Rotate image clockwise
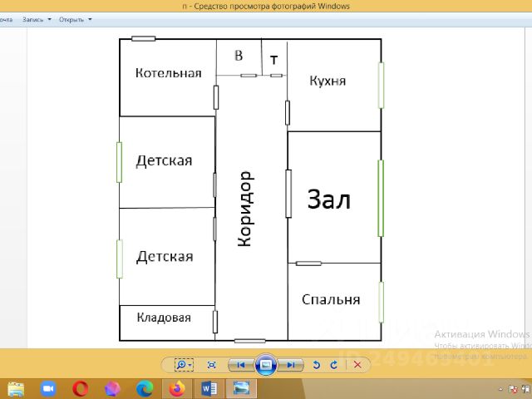 (334, 364)
